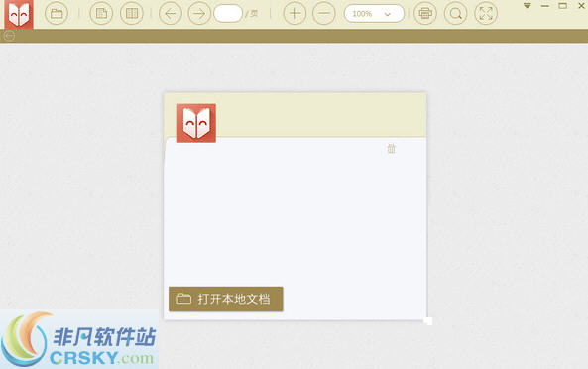Minimize the reader window

pos(545,6)
